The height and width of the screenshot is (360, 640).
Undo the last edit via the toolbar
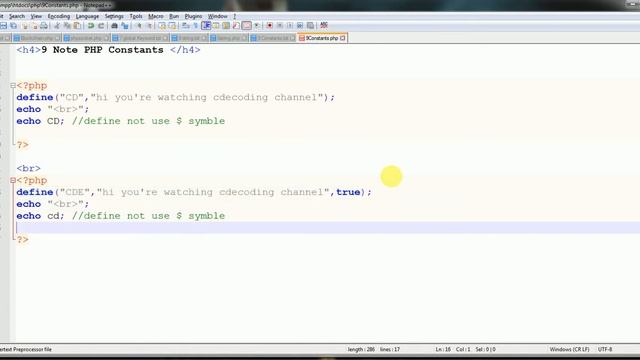(x=91, y=26)
